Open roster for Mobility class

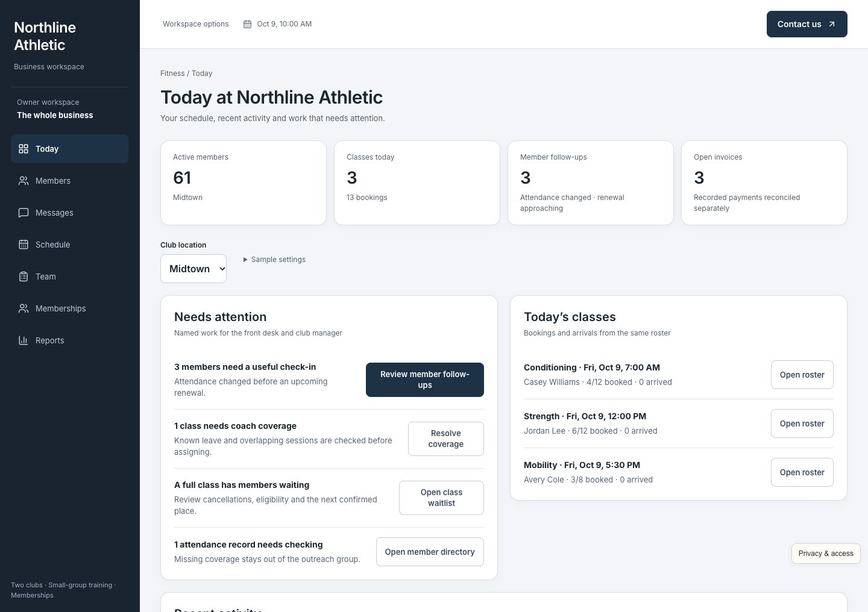pyautogui.click(x=802, y=472)
